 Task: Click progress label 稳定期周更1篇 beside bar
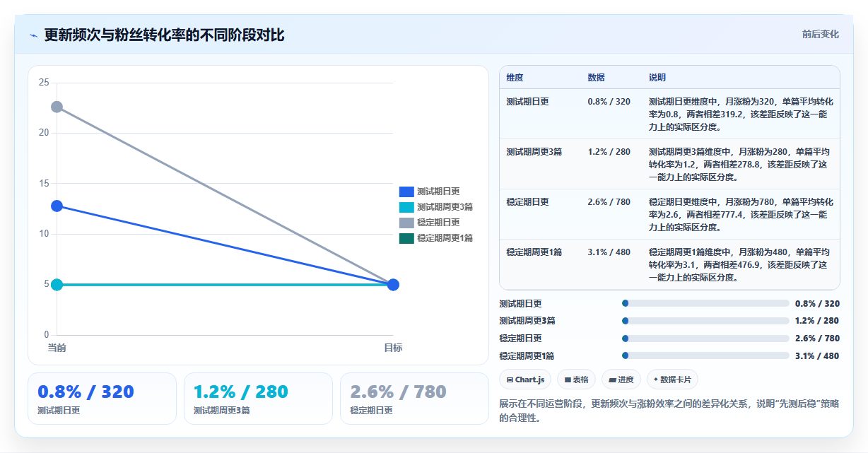click(x=527, y=355)
